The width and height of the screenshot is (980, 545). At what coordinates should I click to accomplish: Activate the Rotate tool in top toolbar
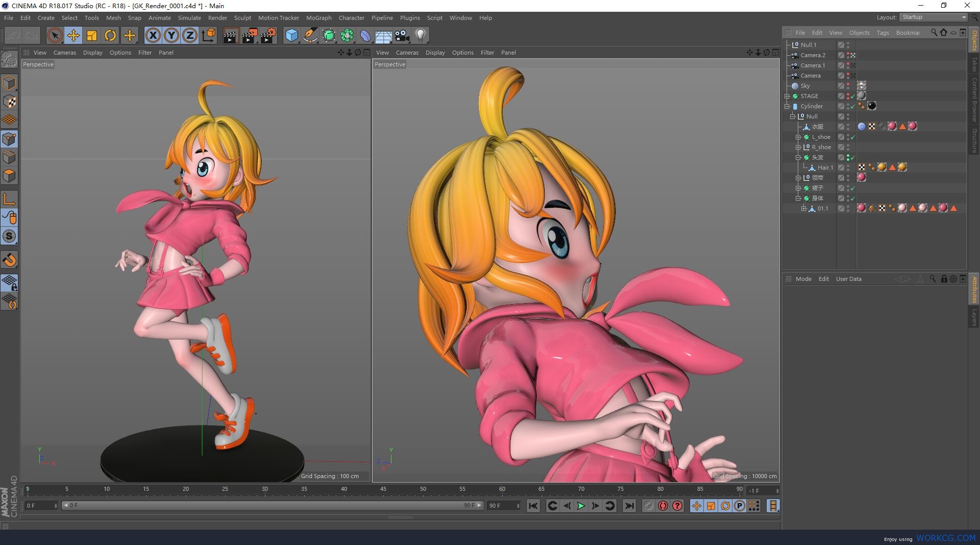(110, 35)
